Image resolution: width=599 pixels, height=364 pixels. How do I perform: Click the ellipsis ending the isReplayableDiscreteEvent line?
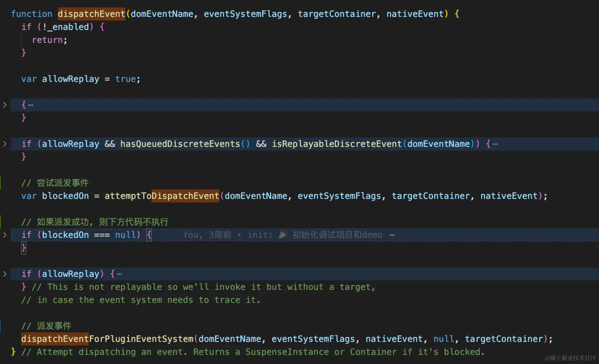pos(495,144)
